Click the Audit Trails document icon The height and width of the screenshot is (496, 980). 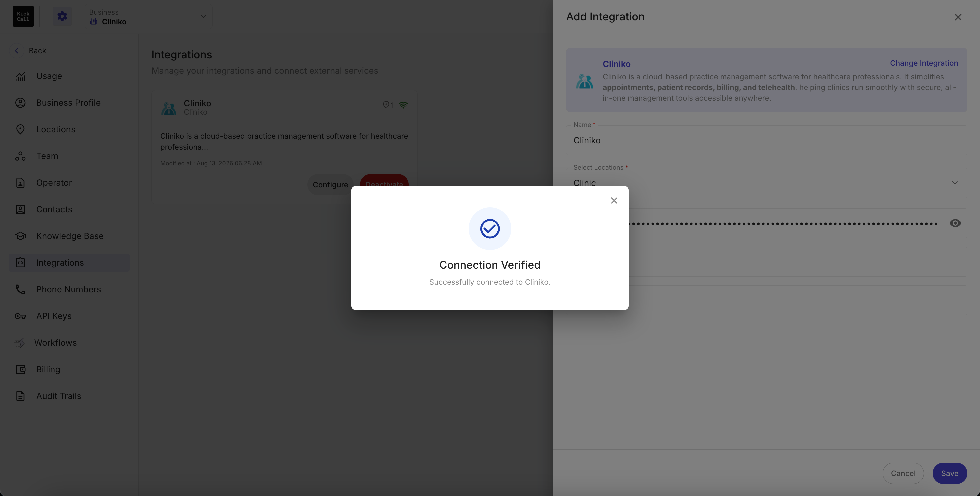pyautogui.click(x=21, y=396)
